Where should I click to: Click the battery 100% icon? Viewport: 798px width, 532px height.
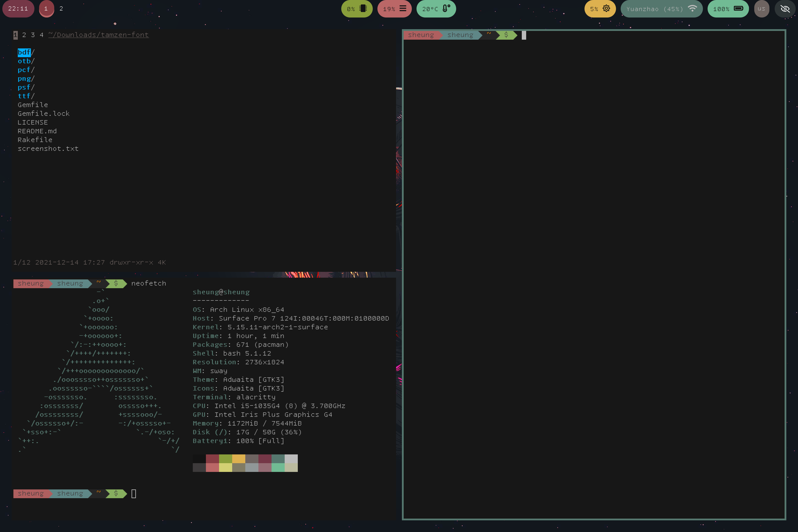tap(738, 8)
